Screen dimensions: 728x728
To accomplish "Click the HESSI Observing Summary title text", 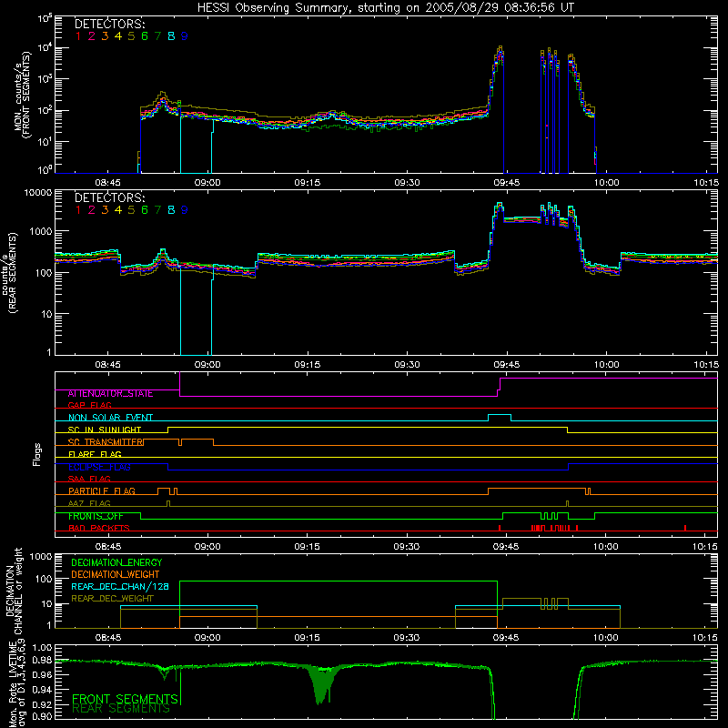I will tap(385, 7).
